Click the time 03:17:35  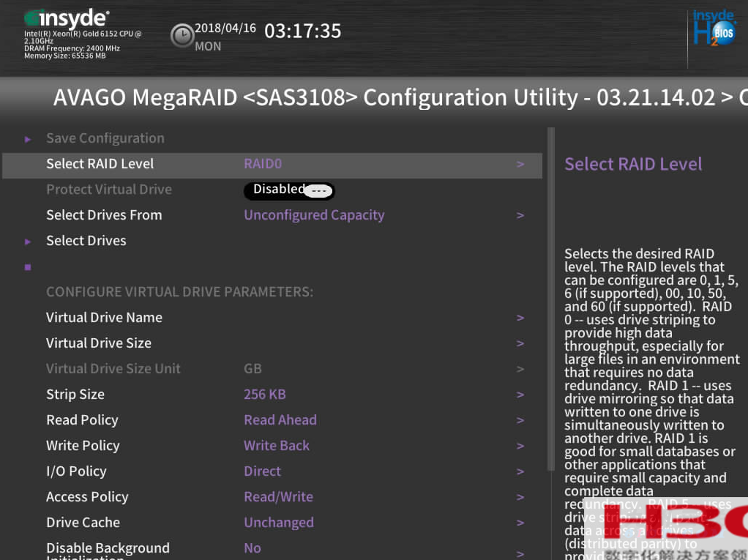tap(303, 31)
